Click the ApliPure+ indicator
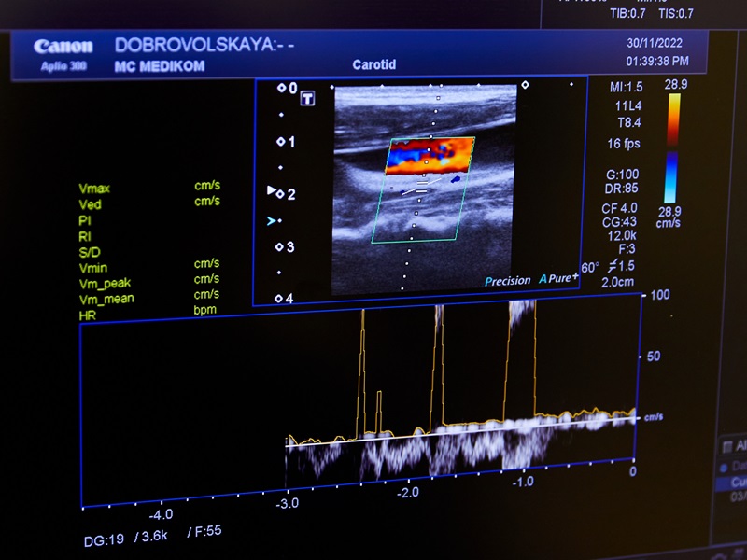Screen dimensions: 747x560 coord(558,279)
